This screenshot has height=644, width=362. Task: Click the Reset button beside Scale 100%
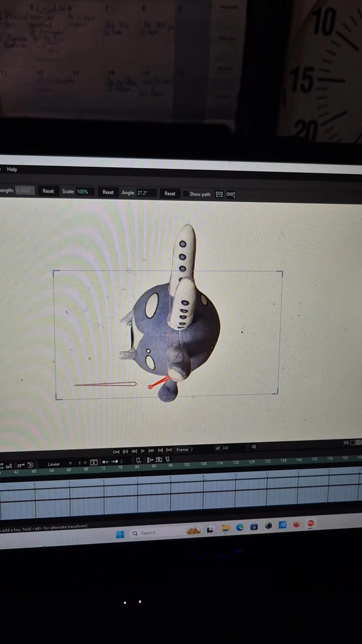(108, 192)
